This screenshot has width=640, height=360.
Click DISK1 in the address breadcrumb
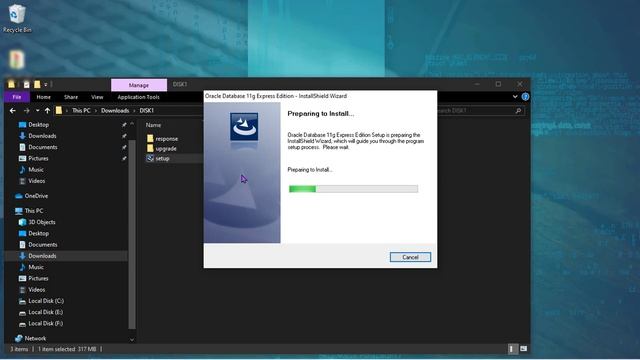click(x=147, y=111)
